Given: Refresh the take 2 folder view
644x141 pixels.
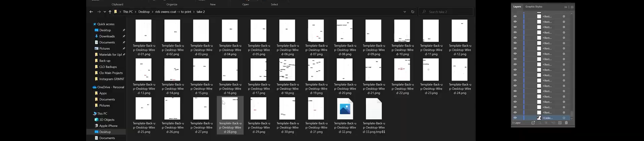Looking at the screenshot, I should pyautogui.click(x=413, y=12).
